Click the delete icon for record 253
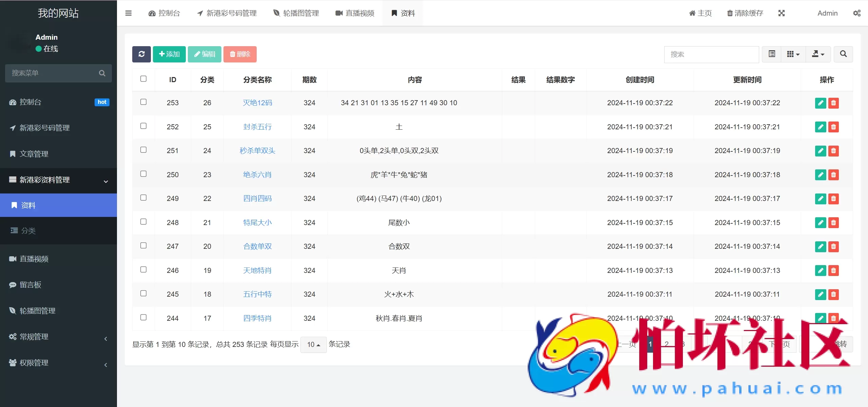This screenshot has height=407, width=868. 833,103
